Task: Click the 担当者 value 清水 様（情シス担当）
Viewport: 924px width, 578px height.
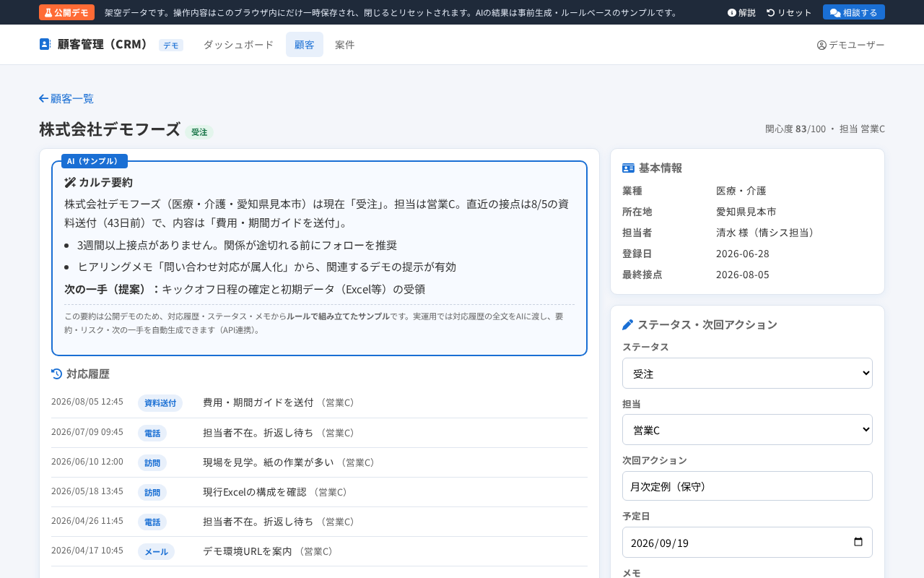Action: pos(767,233)
